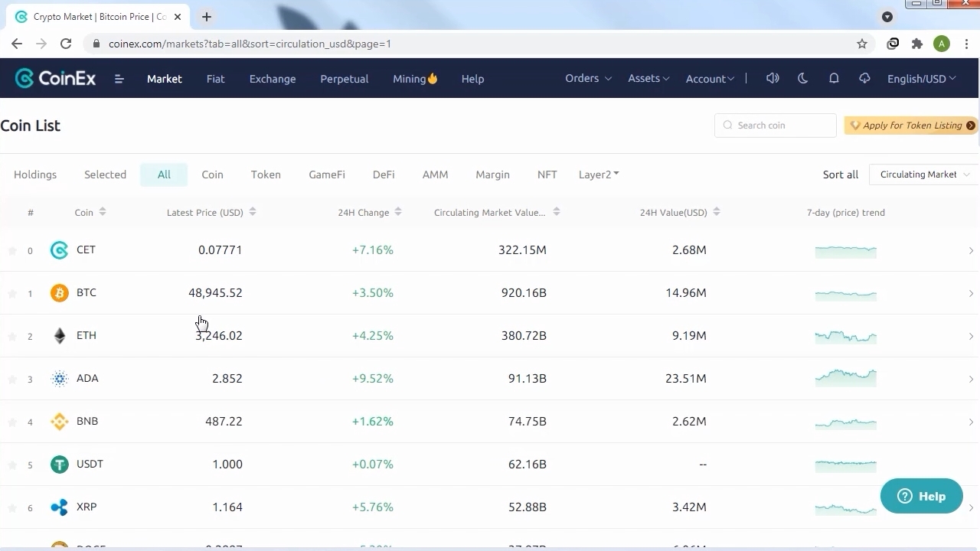This screenshot has width=980, height=551.
Task: Click the CoinEx logo
Action: point(55,79)
